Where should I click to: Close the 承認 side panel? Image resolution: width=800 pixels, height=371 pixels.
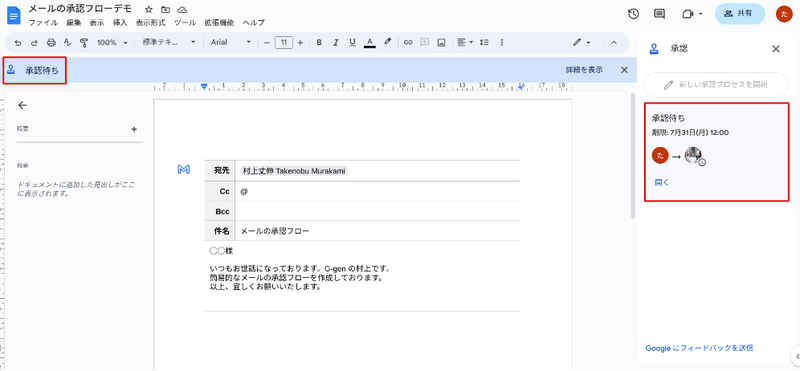776,49
